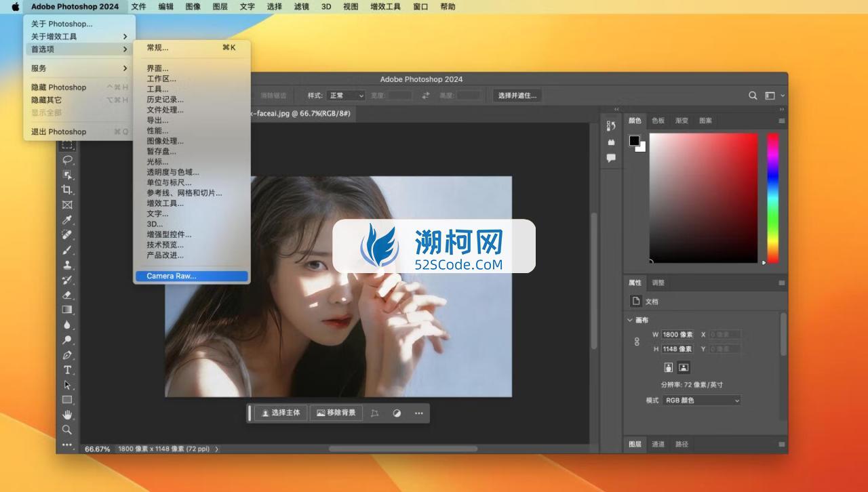Choose Camera Raw... preferences entry
The height and width of the screenshot is (492, 868).
tap(192, 276)
